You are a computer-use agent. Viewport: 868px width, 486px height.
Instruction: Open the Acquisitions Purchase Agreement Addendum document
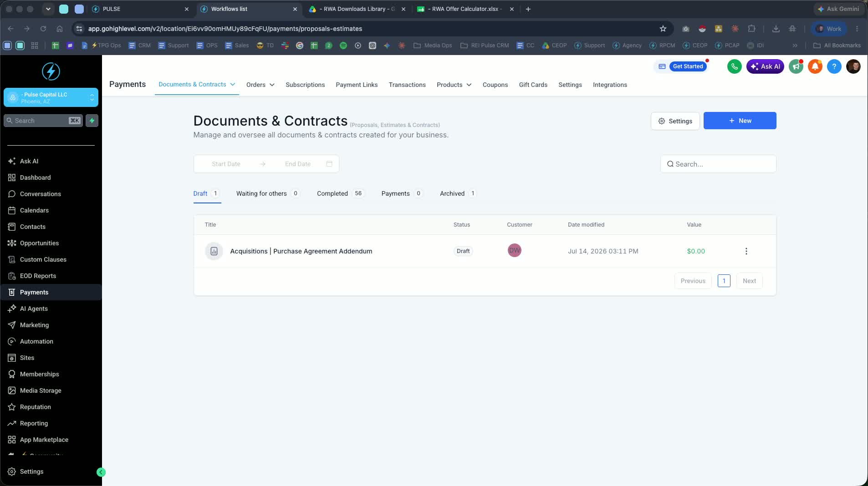point(301,251)
